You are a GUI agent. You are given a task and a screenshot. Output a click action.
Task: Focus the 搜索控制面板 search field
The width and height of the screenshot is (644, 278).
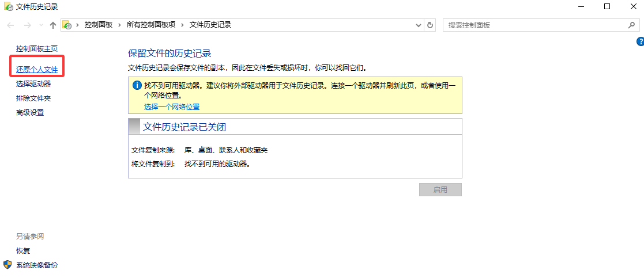pyautogui.click(x=533, y=25)
